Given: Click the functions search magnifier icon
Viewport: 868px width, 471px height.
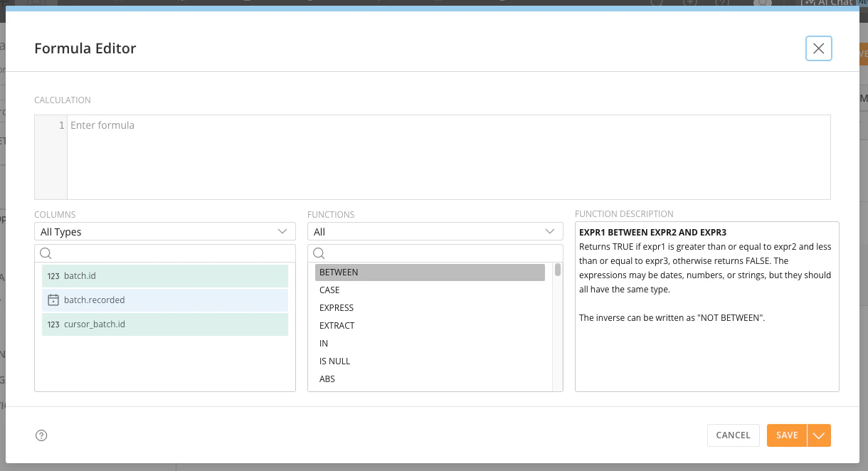Looking at the screenshot, I should pyautogui.click(x=319, y=253).
